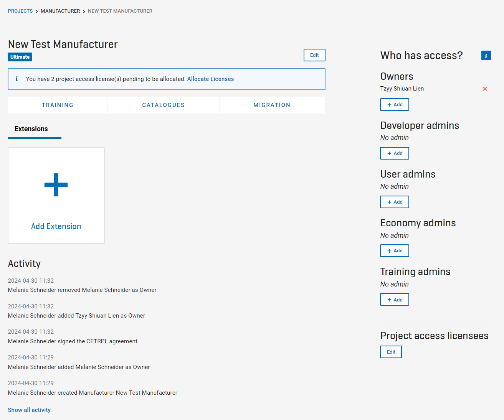
Task: Click the large blue plus icon to add an extension
Action: (56, 185)
